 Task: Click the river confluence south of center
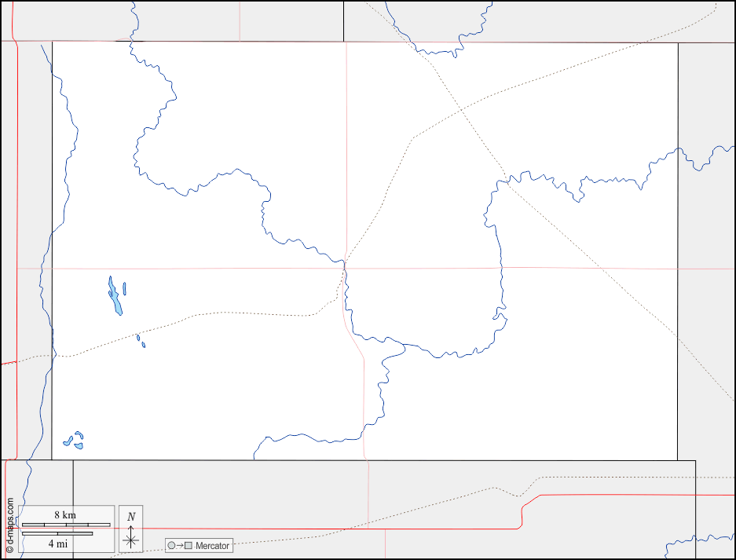[403, 344]
